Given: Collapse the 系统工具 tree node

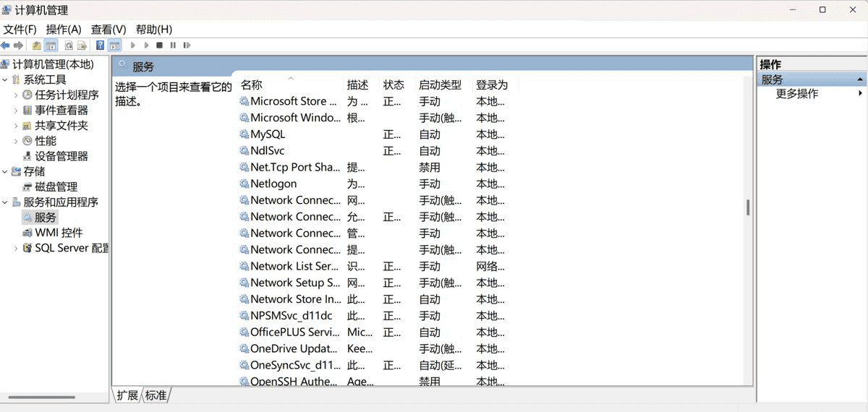Looking at the screenshot, I should [x=5, y=80].
